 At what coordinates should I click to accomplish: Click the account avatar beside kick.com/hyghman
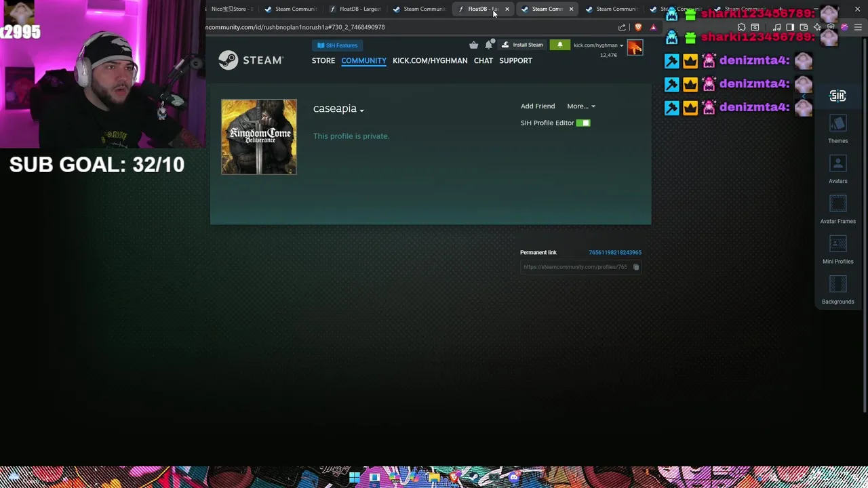coord(635,47)
